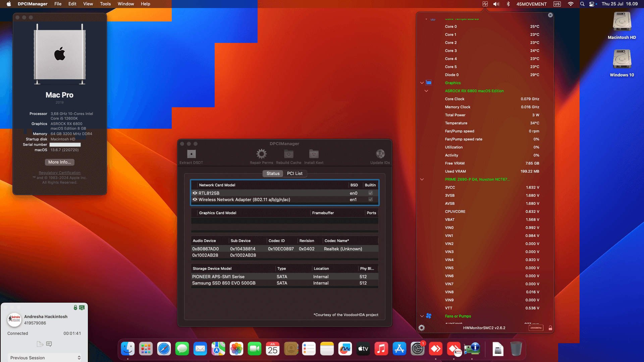Select the PIONEER APS-SM1 Serise storage row

click(284, 277)
